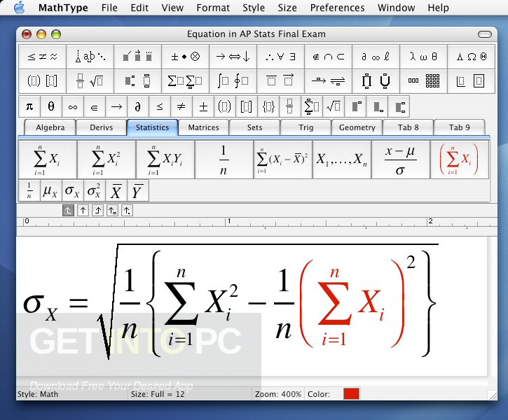Insert the sigma squared sub X symbol
The width and height of the screenshot is (508, 420).
tap(95, 191)
